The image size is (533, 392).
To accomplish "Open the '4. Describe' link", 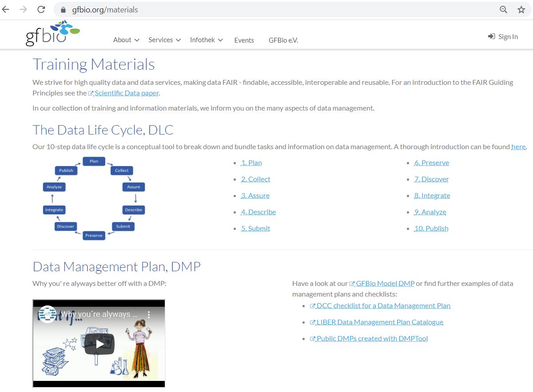I will [259, 212].
